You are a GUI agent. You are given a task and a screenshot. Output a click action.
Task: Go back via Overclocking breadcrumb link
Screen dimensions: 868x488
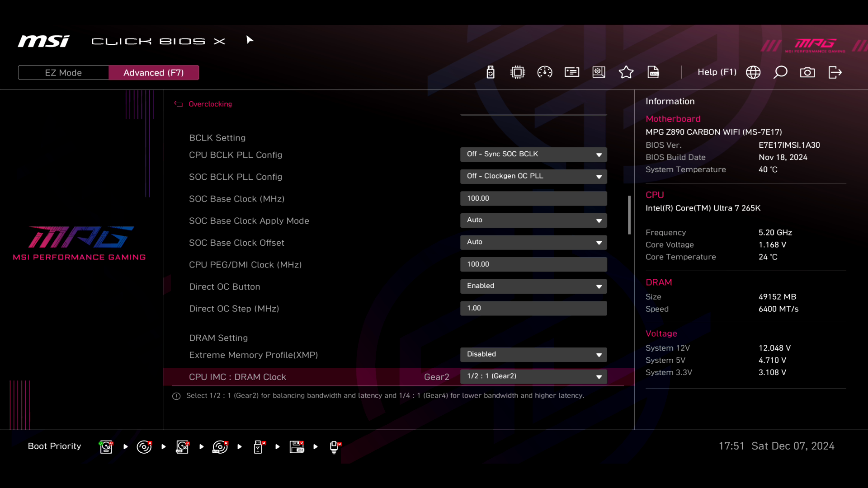210,104
